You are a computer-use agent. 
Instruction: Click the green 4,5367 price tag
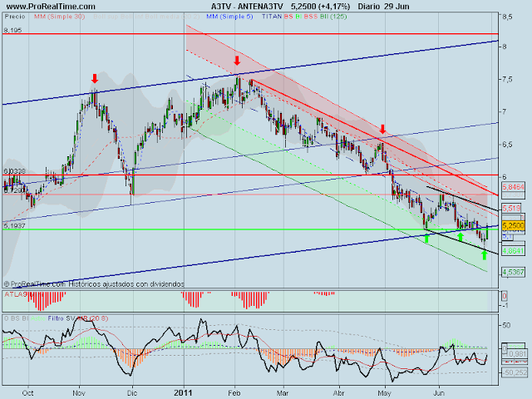point(514,272)
